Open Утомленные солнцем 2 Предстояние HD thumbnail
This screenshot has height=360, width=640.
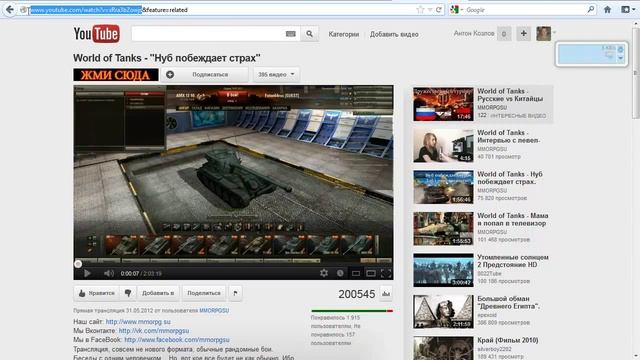443,270
